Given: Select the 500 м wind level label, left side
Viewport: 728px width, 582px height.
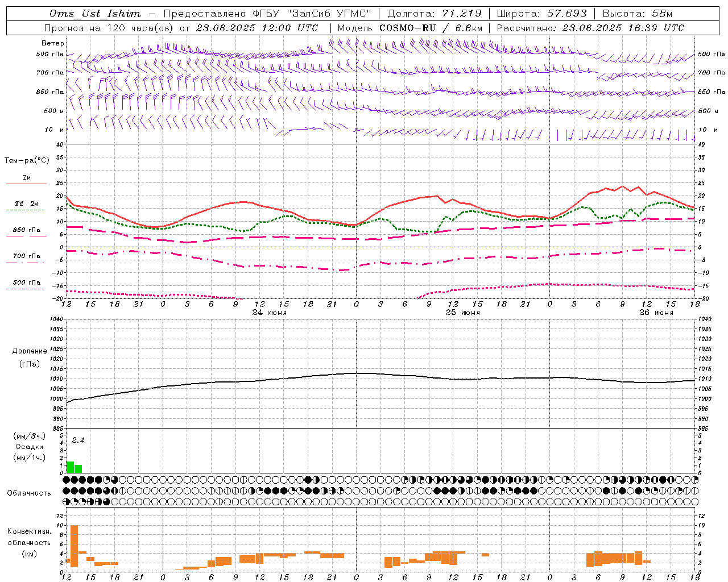Looking at the screenshot, I should click(54, 111).
